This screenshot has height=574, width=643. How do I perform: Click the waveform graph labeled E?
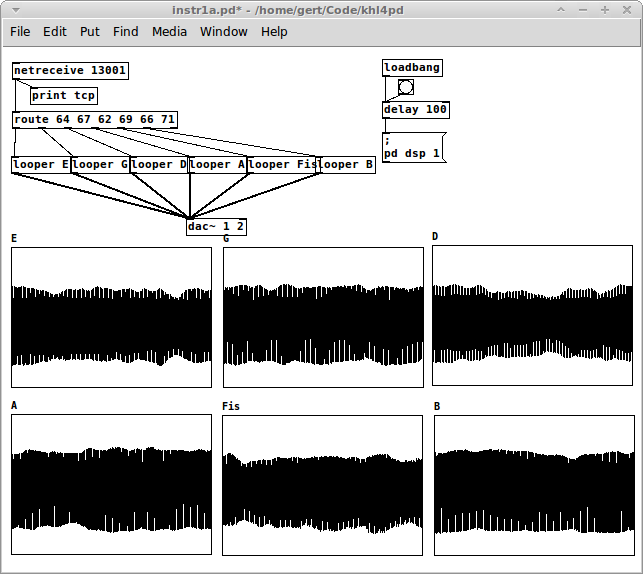[111, 317]
